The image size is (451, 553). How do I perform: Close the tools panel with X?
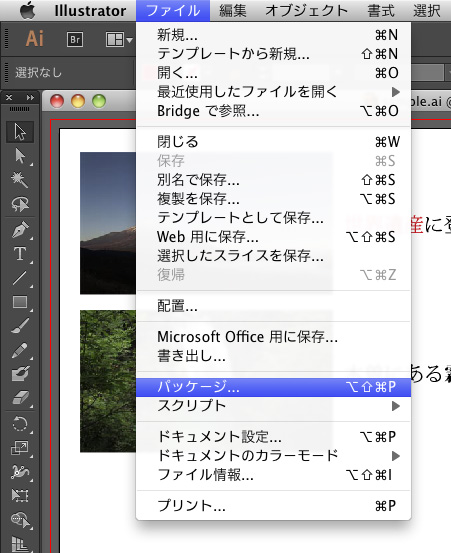tap(9, 98)
